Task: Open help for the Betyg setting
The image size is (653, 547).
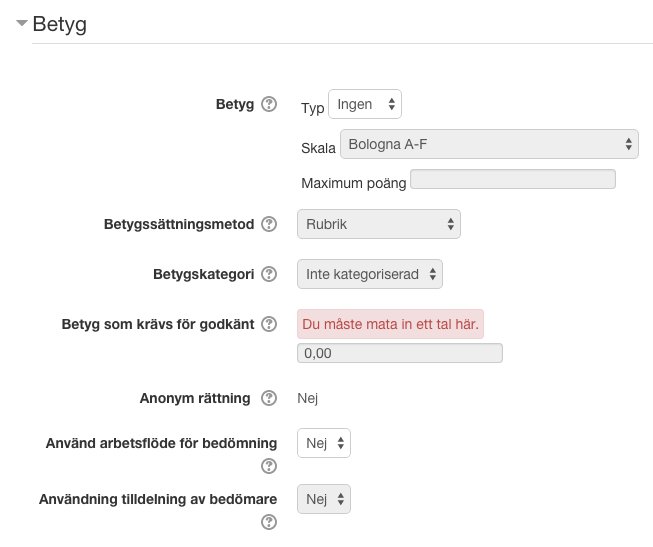Action: click(269, 104)
